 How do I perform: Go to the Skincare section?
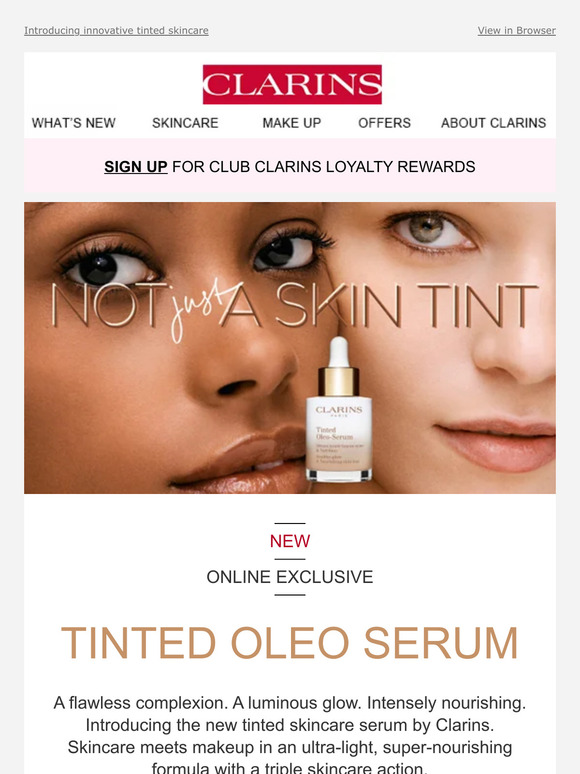coord(185,123)
